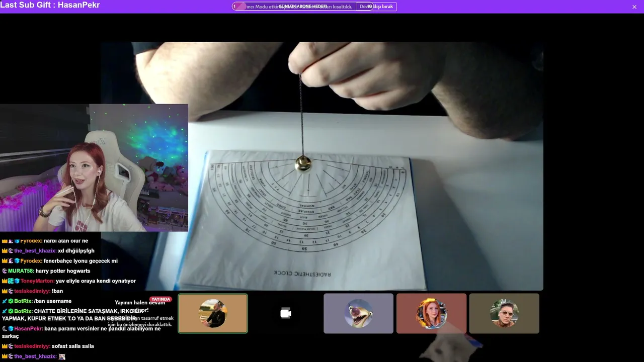
Task: Open Fyrodex's username on 'fenerbahçe lyonu geçecek mi'
Action: (31, 261)
